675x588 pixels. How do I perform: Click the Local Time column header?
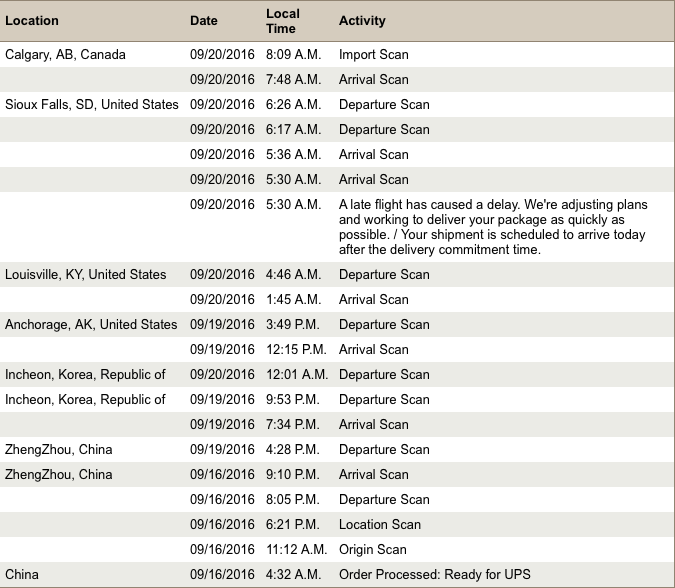[x=283, y=21]
